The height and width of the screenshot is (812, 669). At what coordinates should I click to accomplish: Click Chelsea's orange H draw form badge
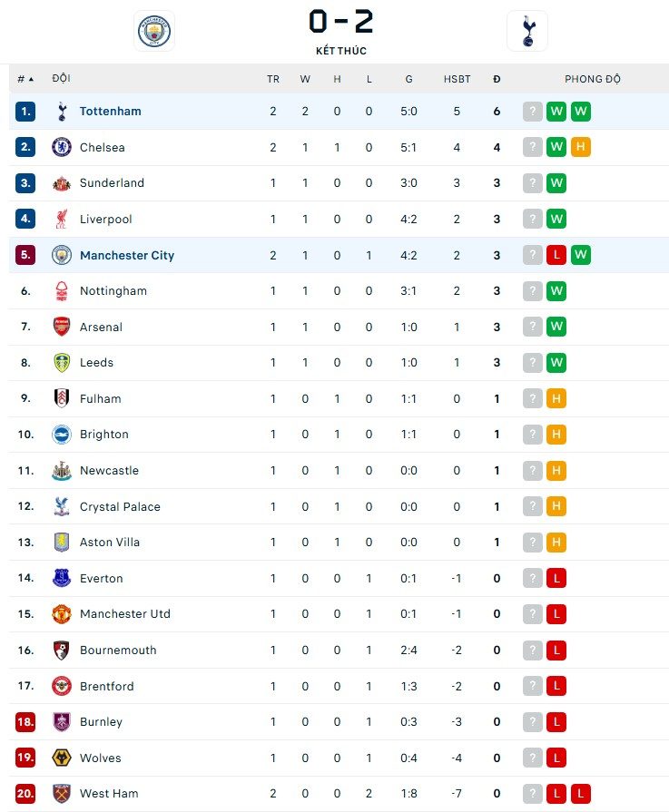tap(580, 147)
